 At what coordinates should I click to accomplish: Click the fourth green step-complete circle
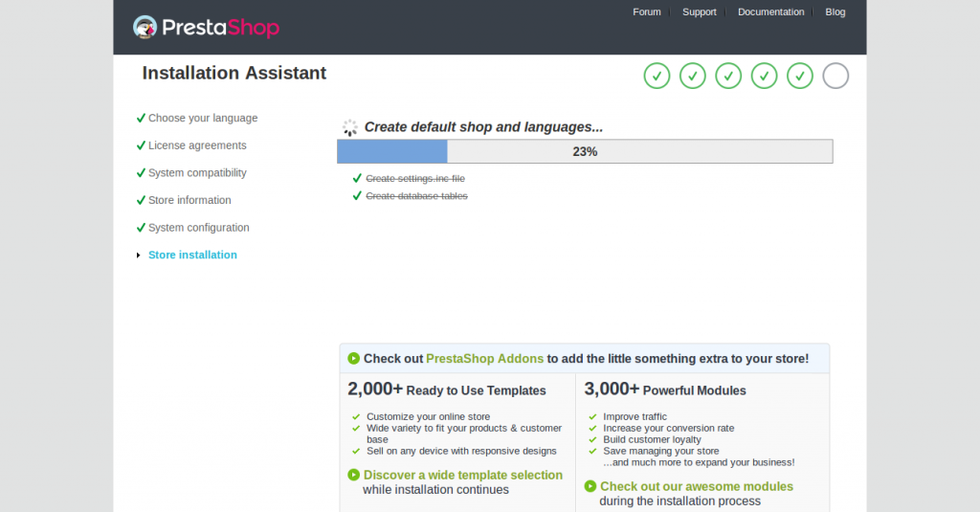764,76
